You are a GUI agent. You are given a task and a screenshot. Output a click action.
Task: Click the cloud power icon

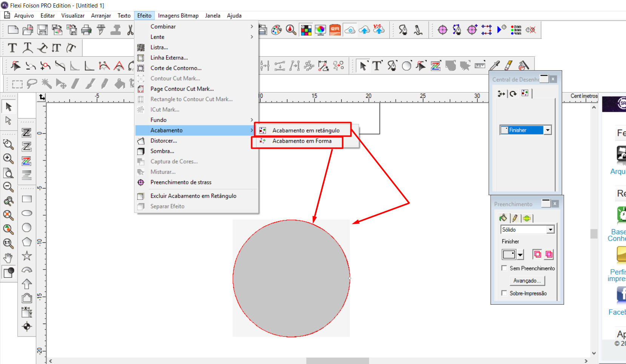click(x=350, y=30)
